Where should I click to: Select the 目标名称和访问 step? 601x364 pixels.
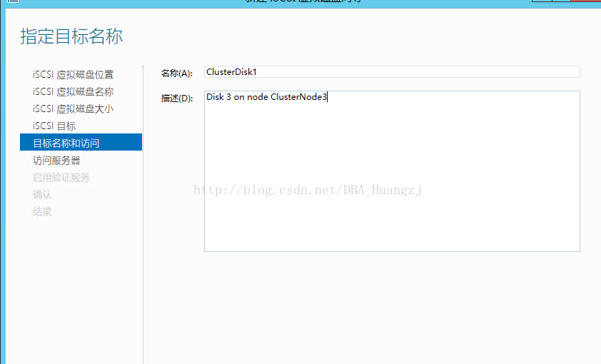coord(81,142)
